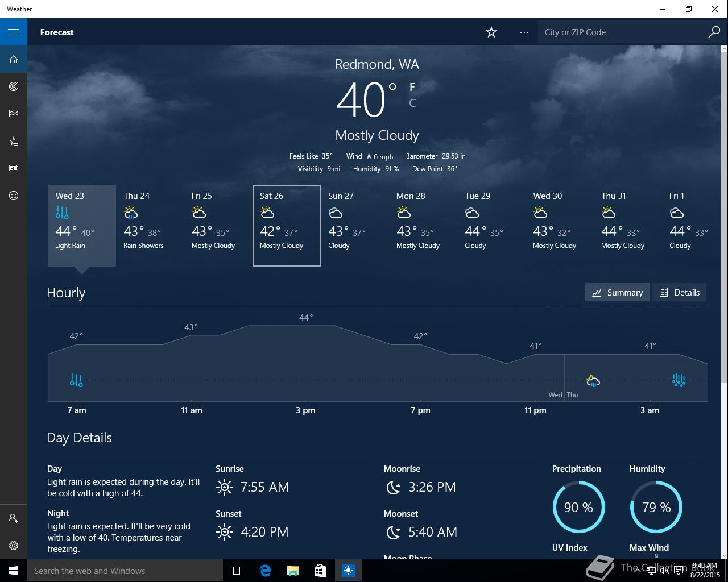This screenshot has height=582, width=728.
Task: Click the Mostly Cloudy current condition
Action: pyautogui.click(x=377, y=135)
